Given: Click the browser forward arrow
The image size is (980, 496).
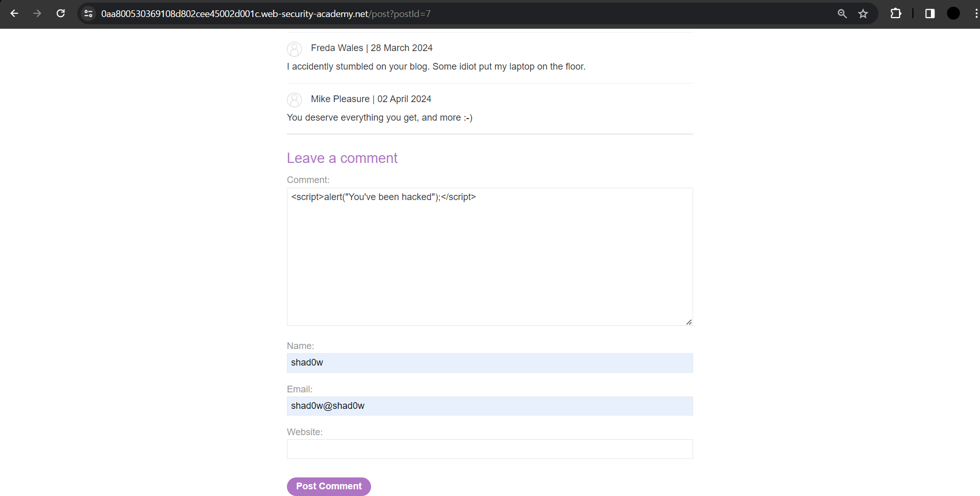Looking at the screenshot, I should pyautogui.click(x=37, y=13).
